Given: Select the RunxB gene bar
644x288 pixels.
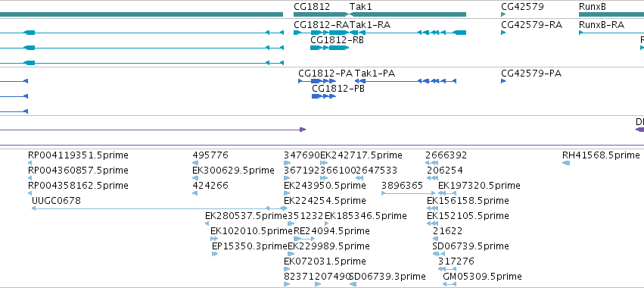Looking at the screenshot, I should coord(611,14).
